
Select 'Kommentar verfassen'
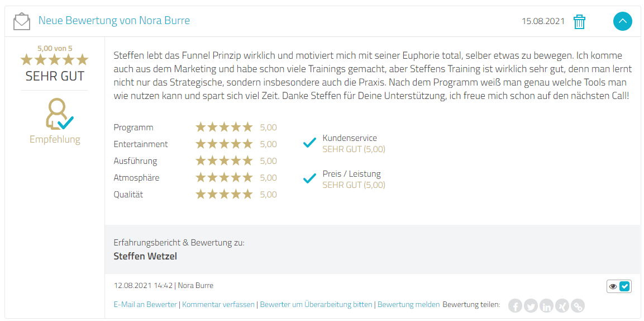(218, 305)
